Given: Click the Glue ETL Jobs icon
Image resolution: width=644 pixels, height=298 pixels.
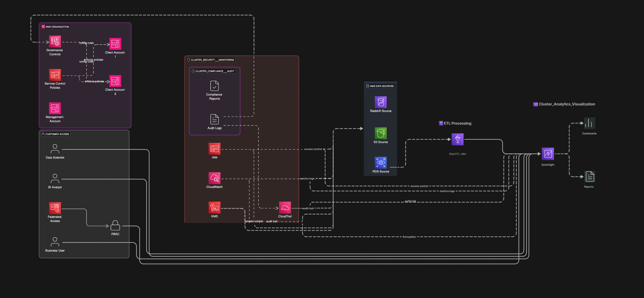Looking at the screenshot, I should click(457, 139).
